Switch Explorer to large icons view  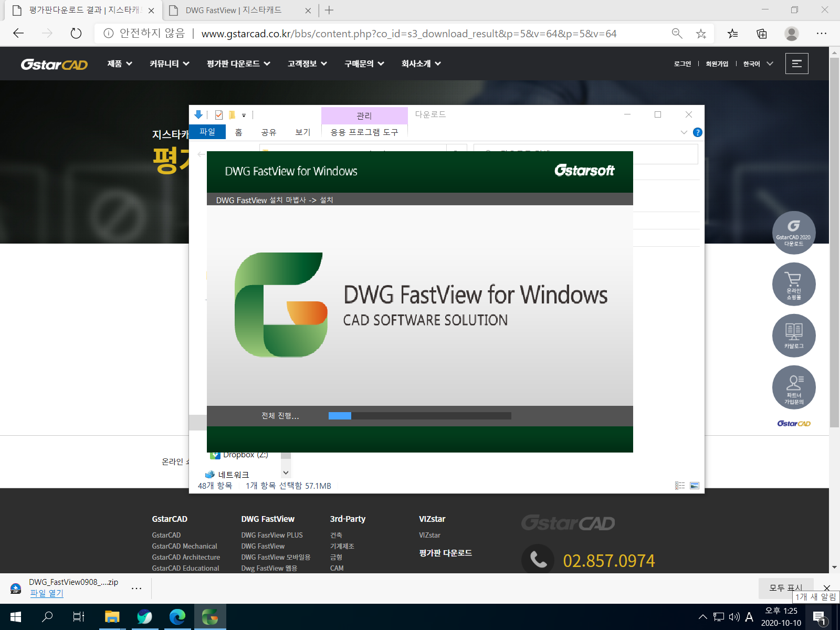coord(695,486)
